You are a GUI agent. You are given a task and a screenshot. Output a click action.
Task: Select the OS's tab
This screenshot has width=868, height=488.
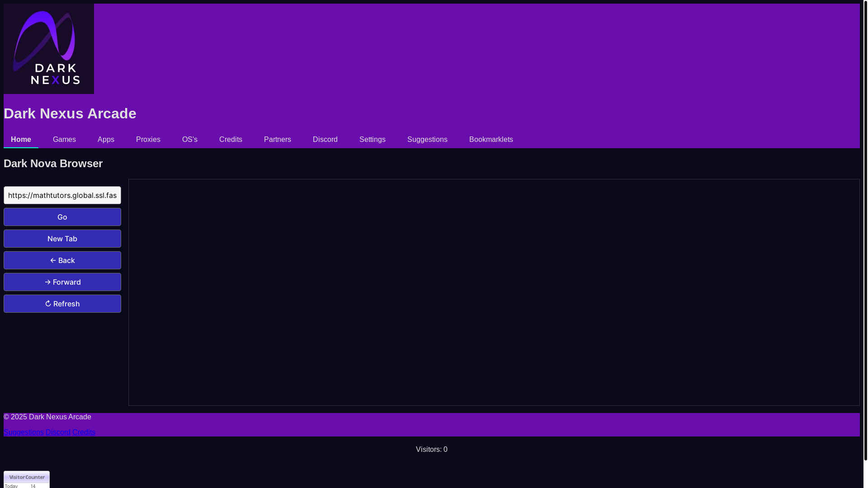[x=190, y=140]
